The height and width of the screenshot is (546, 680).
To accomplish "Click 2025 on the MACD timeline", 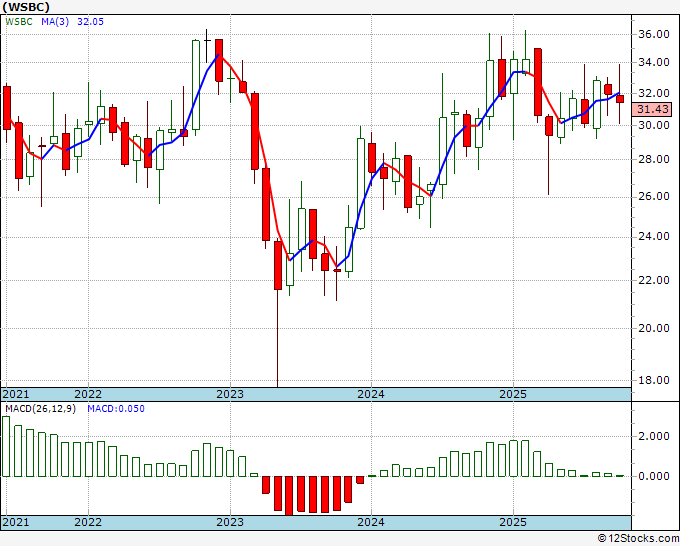I will 513,522.
